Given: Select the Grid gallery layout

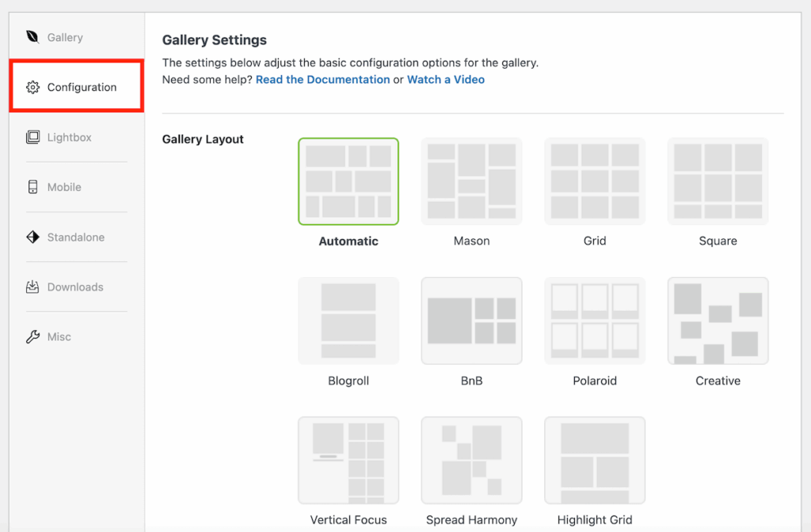Looking at the screenshot, I should (594, 180).
